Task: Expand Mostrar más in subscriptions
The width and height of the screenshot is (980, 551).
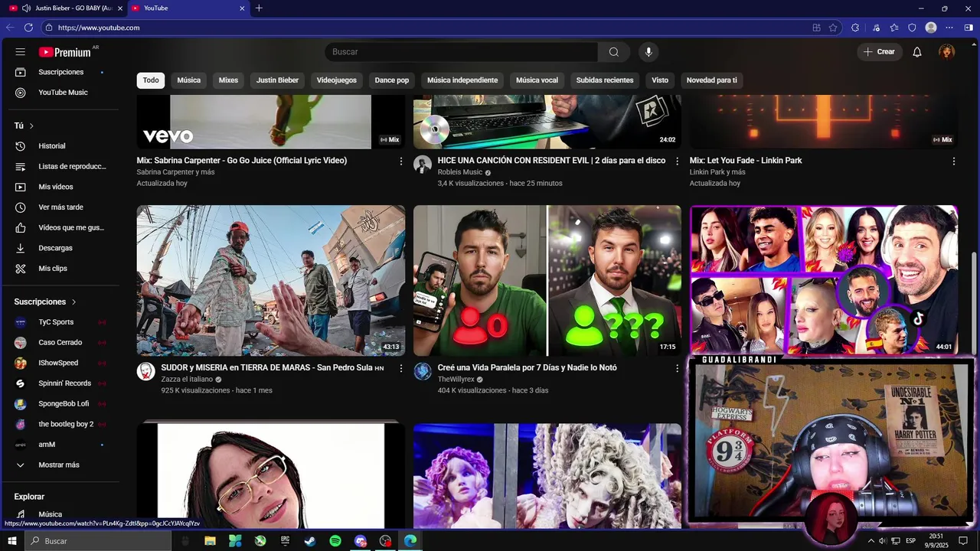Action: tap(60, 465)
